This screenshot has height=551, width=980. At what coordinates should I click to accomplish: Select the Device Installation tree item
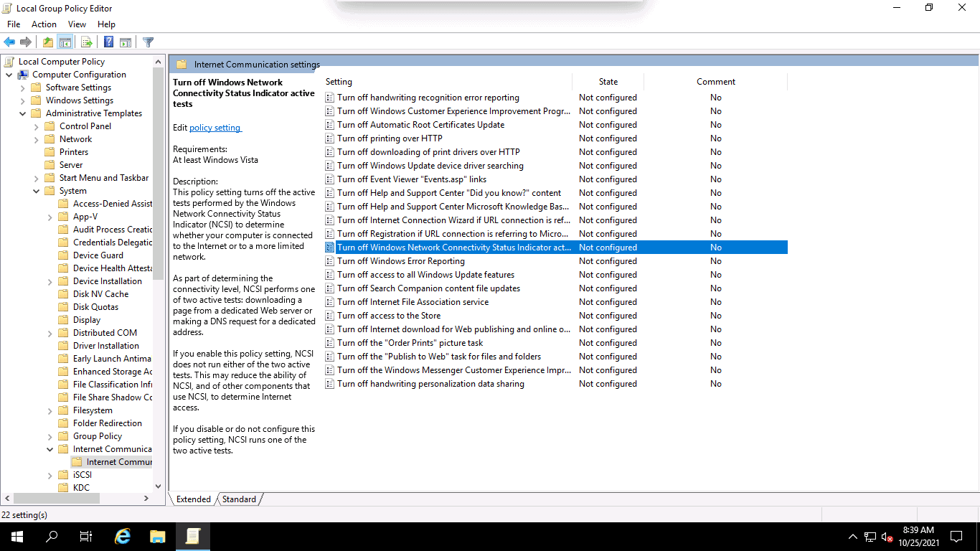108,281
